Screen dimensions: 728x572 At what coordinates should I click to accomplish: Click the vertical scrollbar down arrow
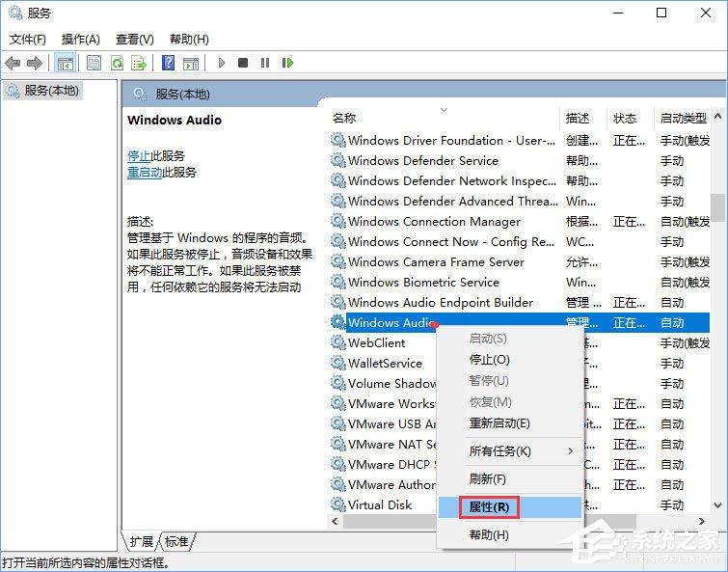[717, 505]
